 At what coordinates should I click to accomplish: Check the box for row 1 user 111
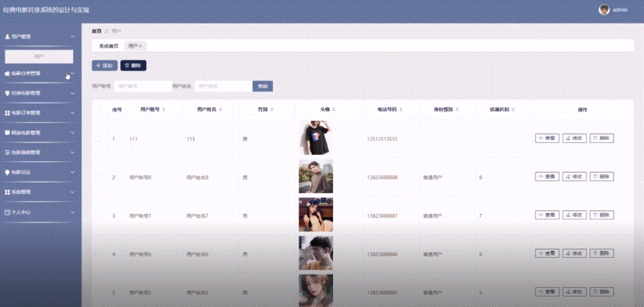pos(98,139)
